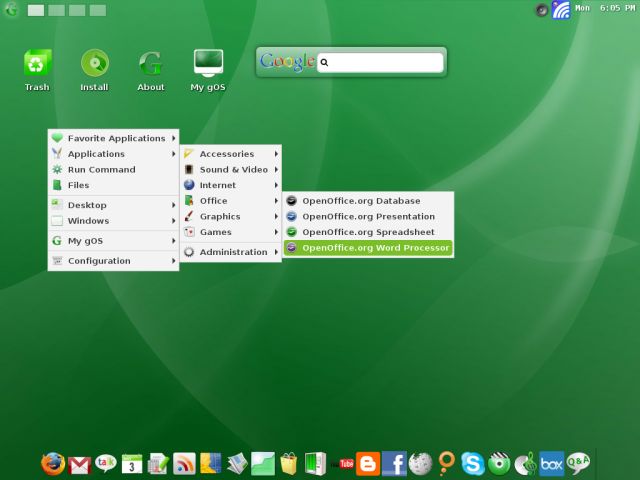Open the Blogger dock icon
640x480 pixels.
point(368,463)
